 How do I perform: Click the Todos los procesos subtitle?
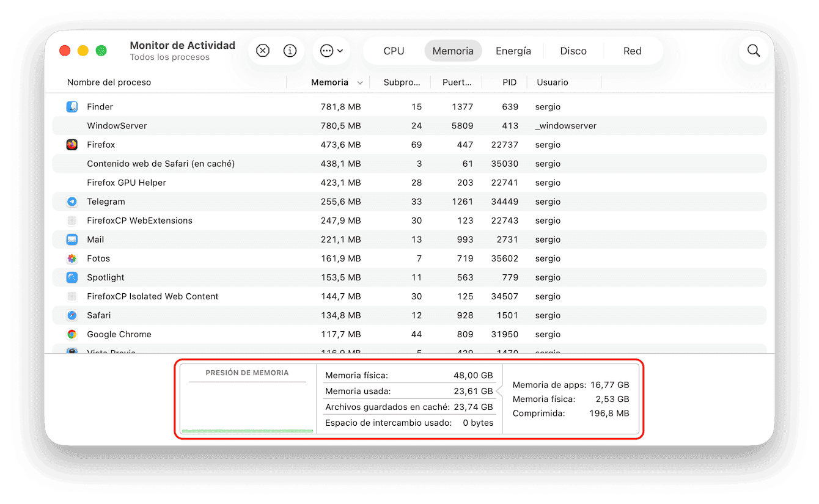tap(170, 57)
